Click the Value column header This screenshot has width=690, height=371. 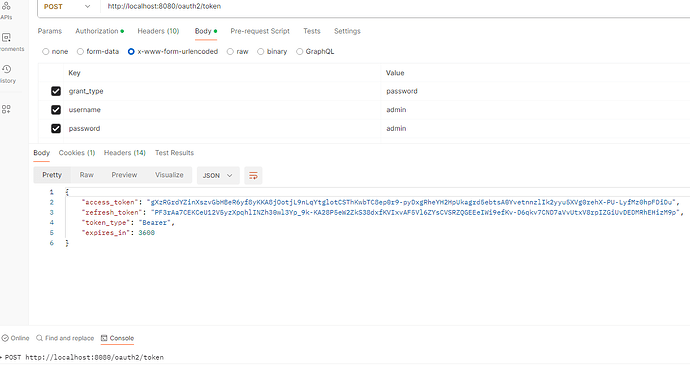pos(395,73)
